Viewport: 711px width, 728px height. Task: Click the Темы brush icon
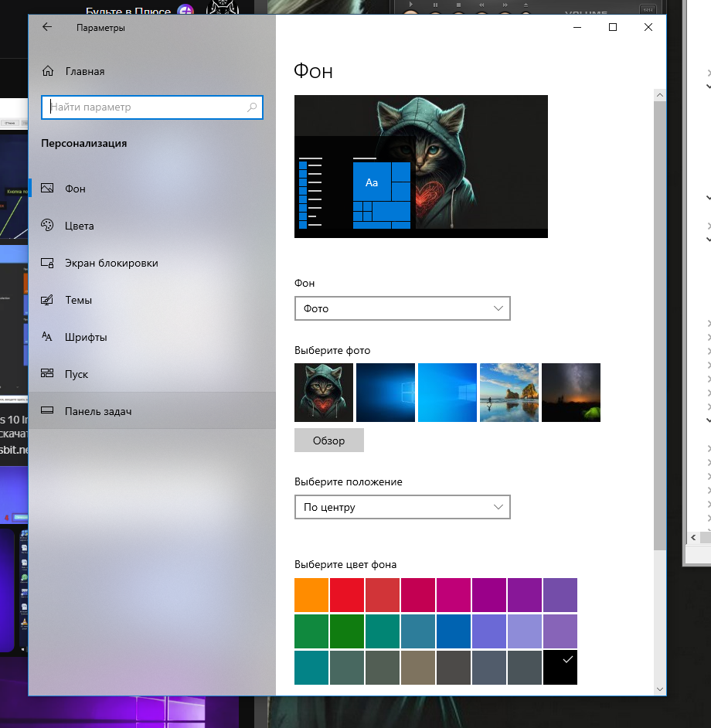coord(47,300)
